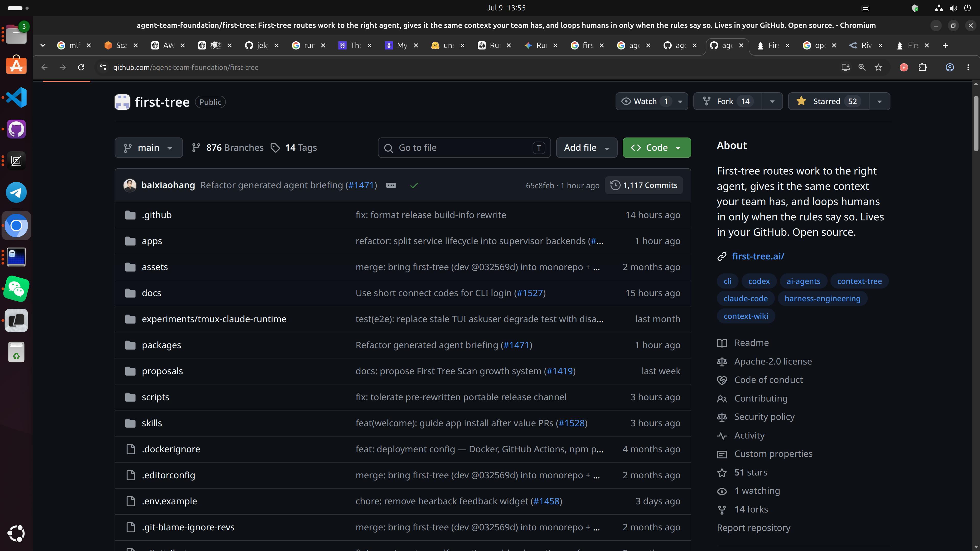This screenshot has width=980, height=551.
Task: Open the .env.example file
Action: point(169,501)
